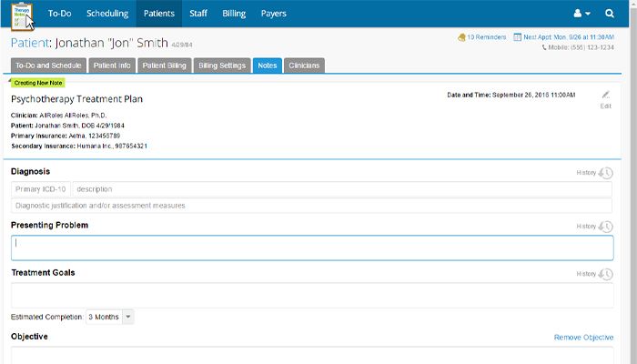Viewport: 637px width, 364px height.
Task: Click the Remove Objective link
Action: 583,338
